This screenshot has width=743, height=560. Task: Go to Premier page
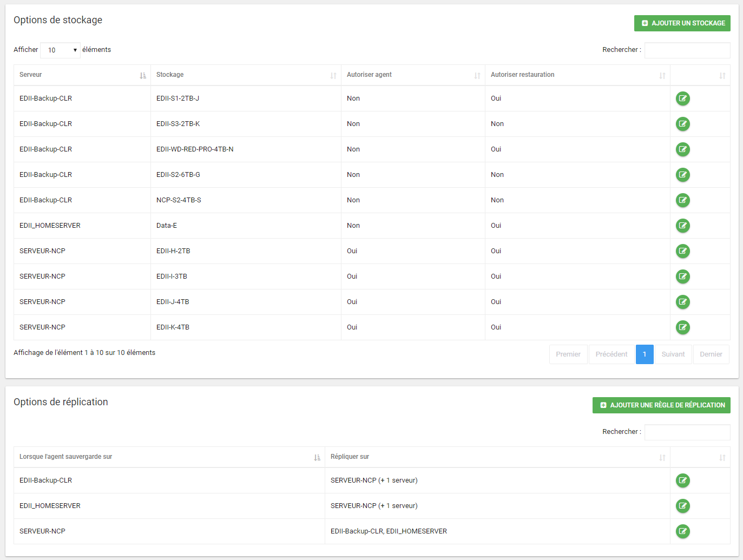(568, 354)
